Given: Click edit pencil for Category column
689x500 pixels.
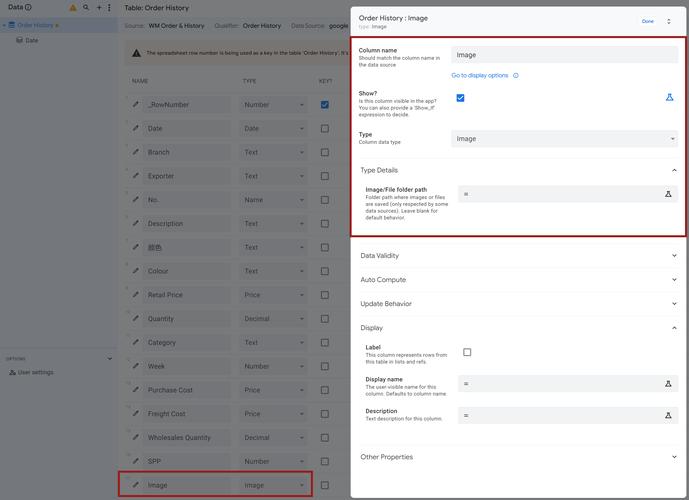Looking at the screenshot, I should (136, 342).
